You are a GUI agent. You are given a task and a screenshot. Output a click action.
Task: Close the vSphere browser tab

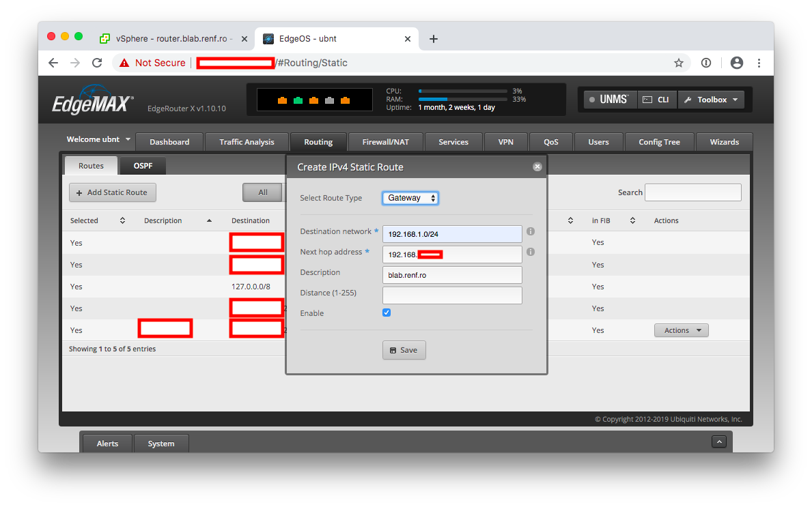(x=244, y=39)
